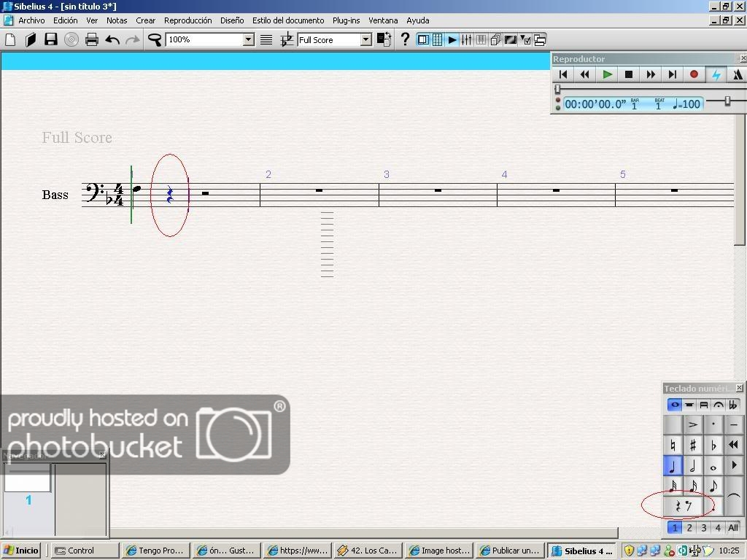Stop playback with the square button
The width and height of the screenshot is (747, 560).
click(x=629, y=74)
